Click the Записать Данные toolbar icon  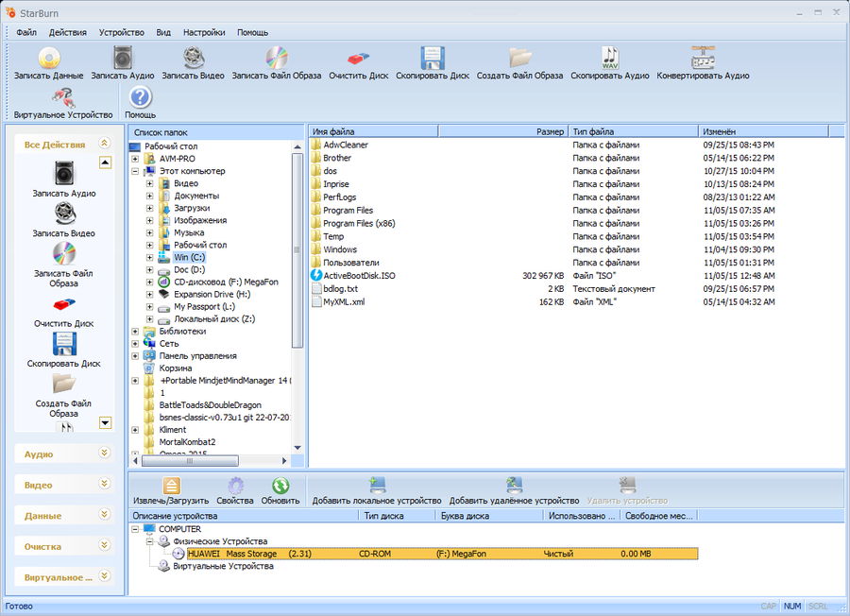(48, 59)
